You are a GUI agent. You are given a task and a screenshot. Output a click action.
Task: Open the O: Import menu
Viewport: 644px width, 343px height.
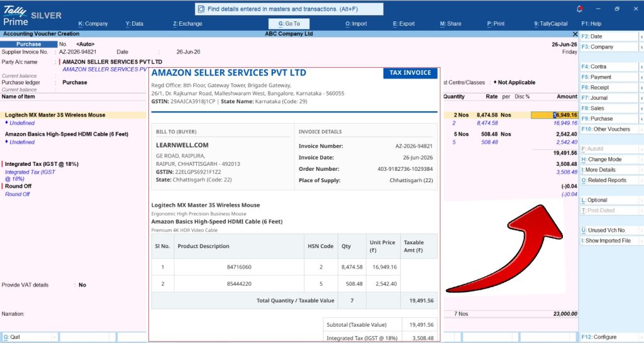(x=356, y=24)
